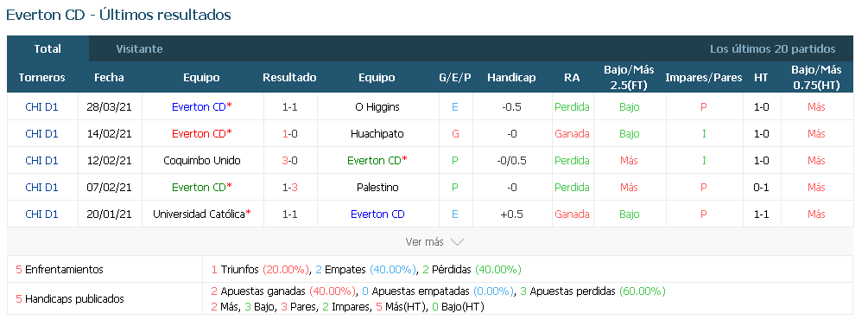Open the Coquimbo Unido team link
The width and height of the screenshot is (868, 320).
point(202,160)
